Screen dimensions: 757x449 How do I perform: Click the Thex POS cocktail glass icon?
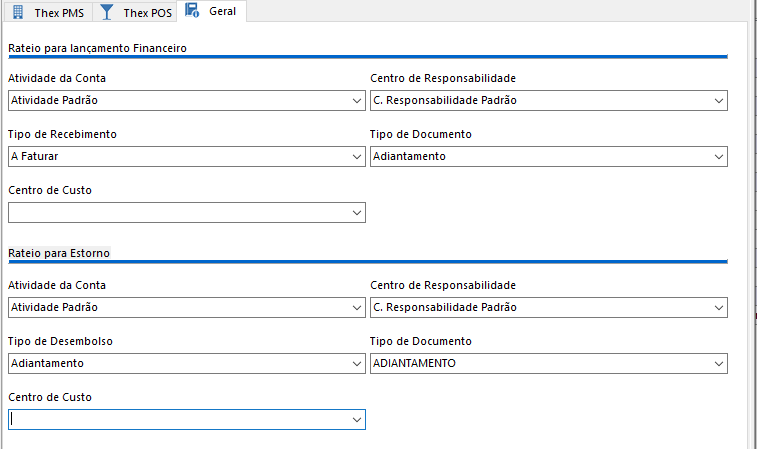tap(107, 12)
